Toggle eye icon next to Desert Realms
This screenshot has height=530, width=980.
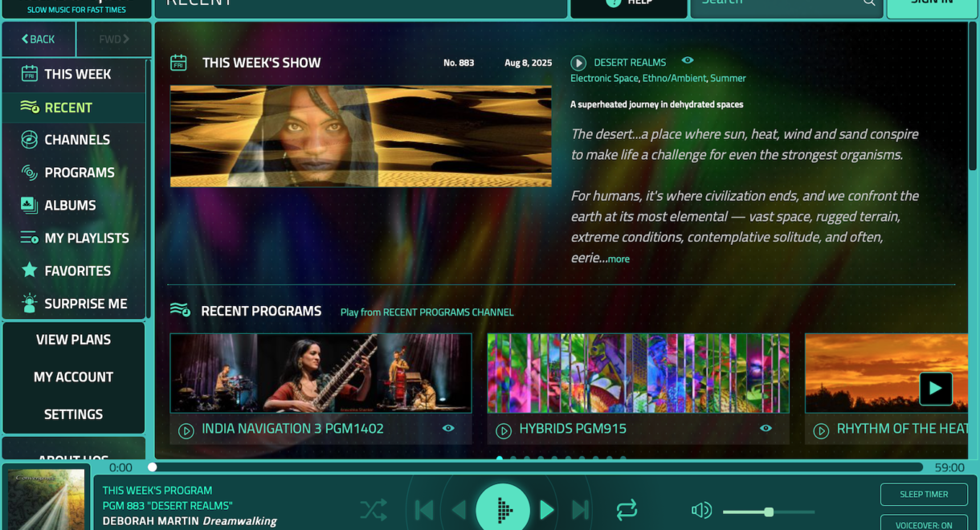[688, 60]
